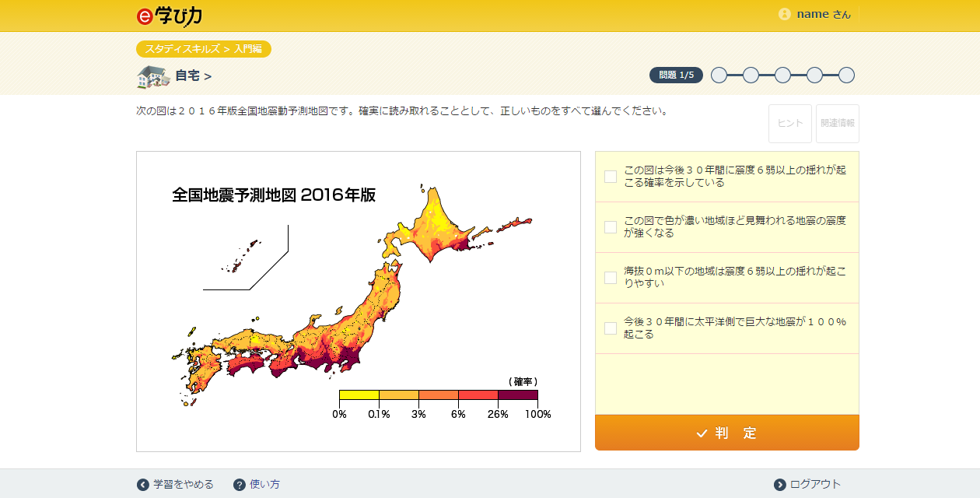
Task: Click the arrow icon beside ログアウト
Action: coord(780,485)
